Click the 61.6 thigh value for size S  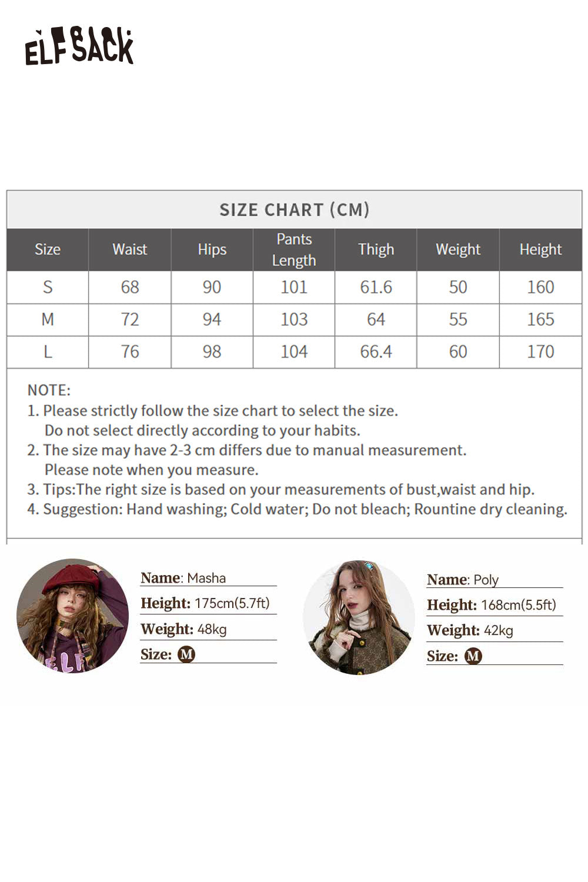point(376,287)
